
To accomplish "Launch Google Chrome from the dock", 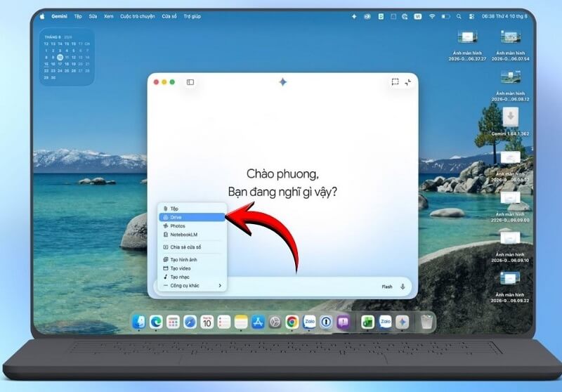I will click(292, 322).
